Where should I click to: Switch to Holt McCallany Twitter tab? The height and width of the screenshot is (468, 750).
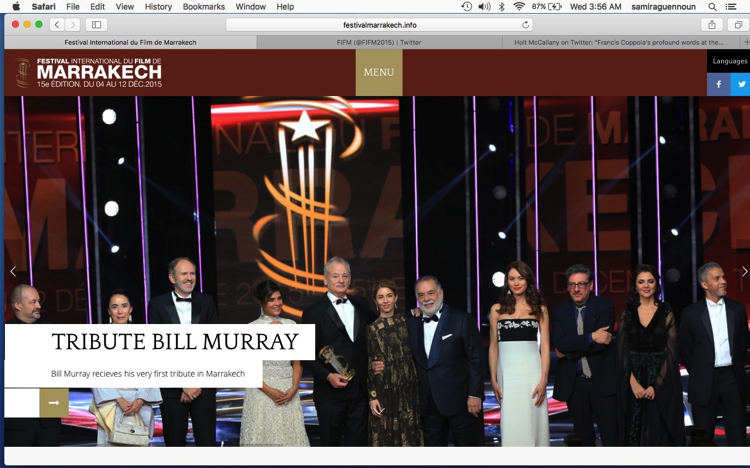[x=618, y=42]
